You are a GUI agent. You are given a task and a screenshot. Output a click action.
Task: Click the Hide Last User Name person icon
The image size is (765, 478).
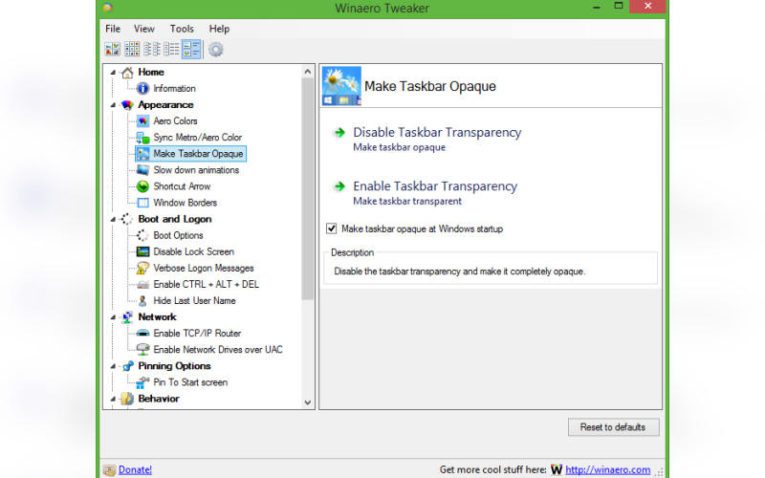[x=142, y=300]
